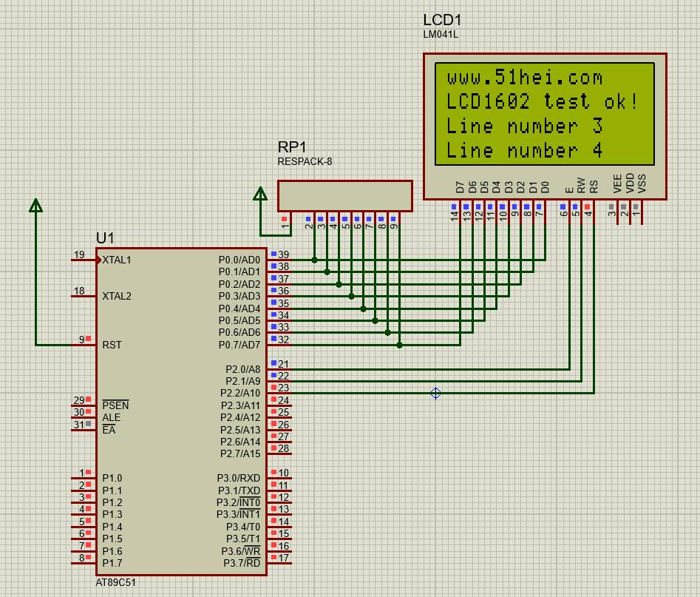Click pin number 19 beside XTAL1

click(79, 254)
